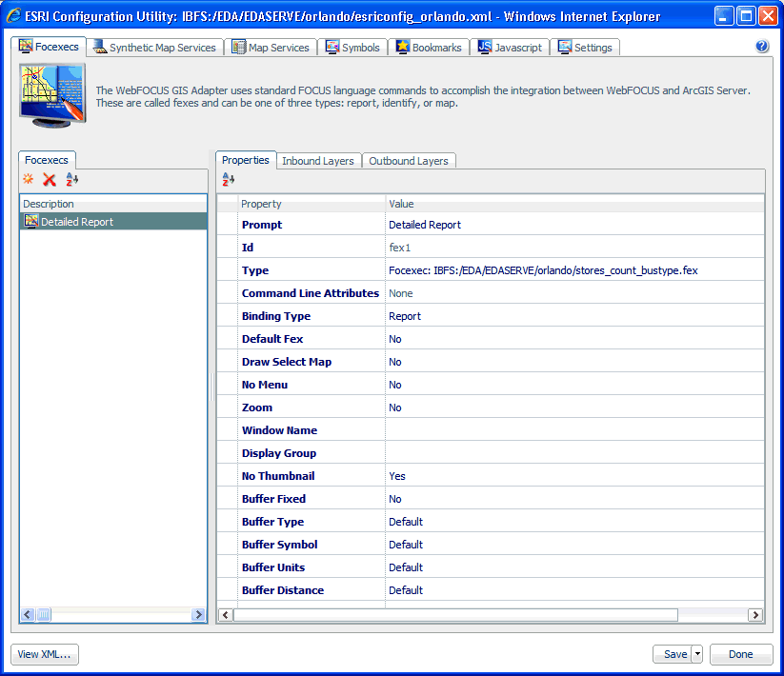The image size is (784, 676).
Task: Click the Description column header
Action: coord(113,204)
